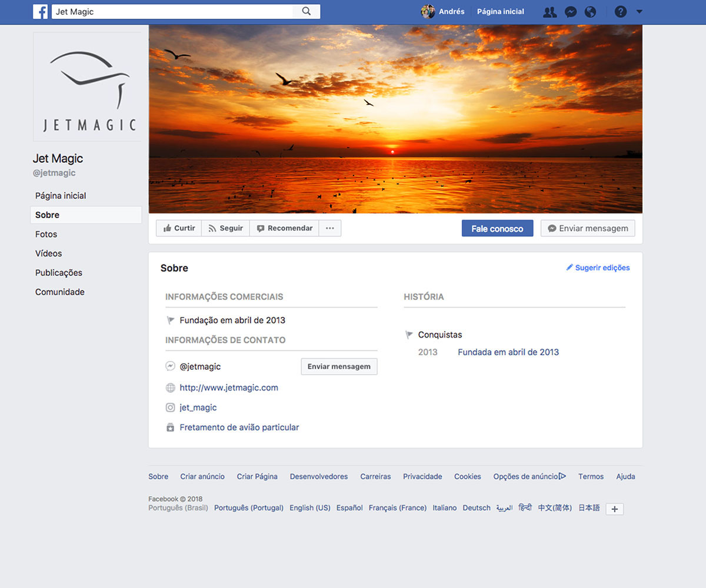Open the account settings caret menu

pyautogui.click(x=638, y=11)
